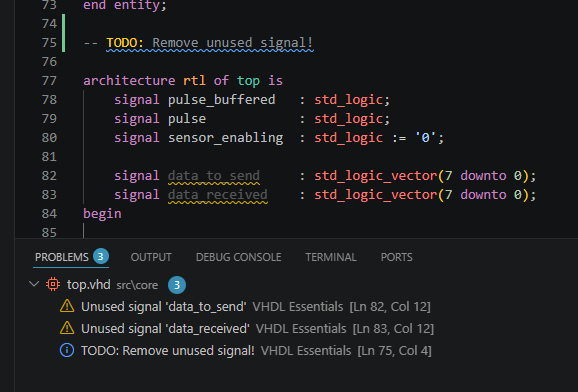Click 'VHDL Essentials' source of the TODO problem
Viewport: 578px width, 392px height.
[306, 350]
